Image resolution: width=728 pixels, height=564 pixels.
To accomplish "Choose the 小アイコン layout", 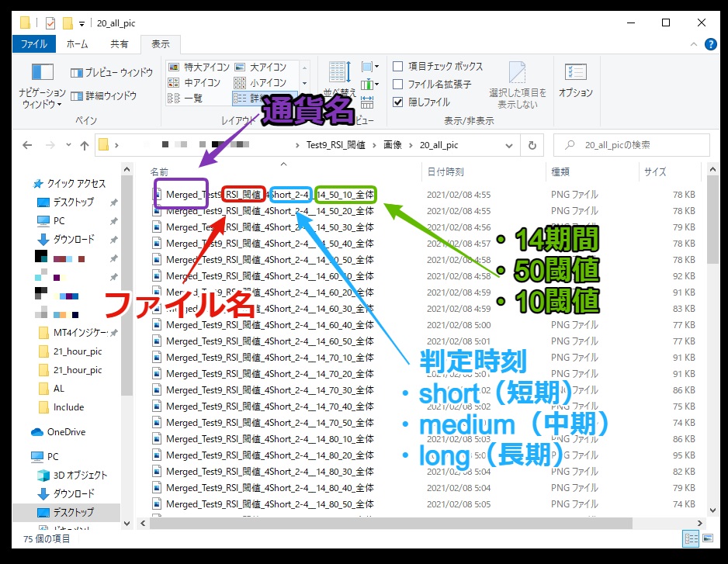I will 261,83.
